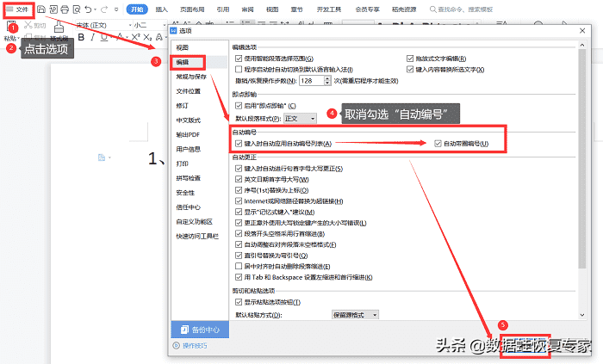Enable 程序启动时自动切换到默认语言输入法 checkbox
603x364 pixels.
tap(239, 70)
